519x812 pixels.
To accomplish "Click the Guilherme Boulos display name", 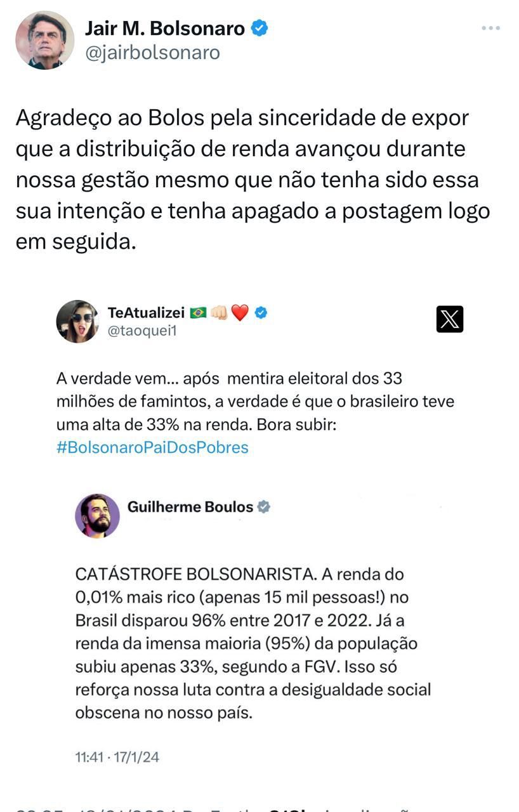I will click(191, 507).
